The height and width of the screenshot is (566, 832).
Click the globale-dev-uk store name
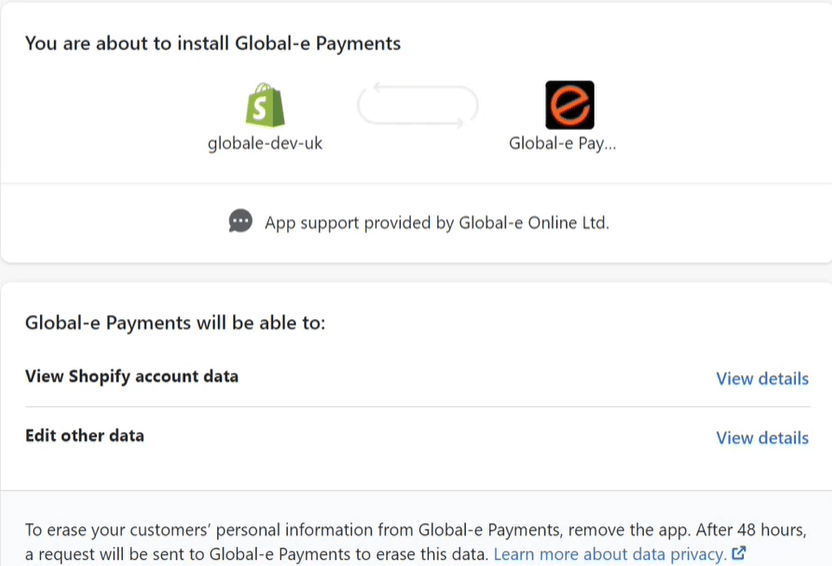pyautogui.click(x=265, y=143)
